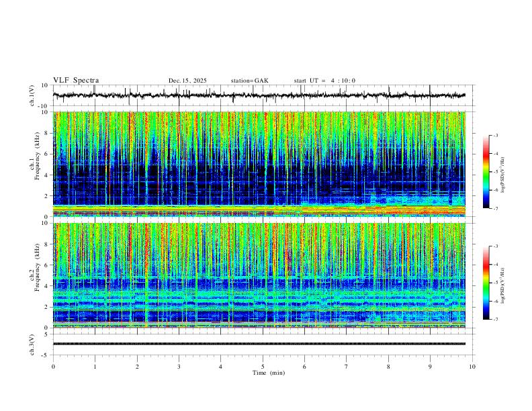Click time axis tick label "1"
This screenshot has height=411, width=532.
(x=95, y=367)
